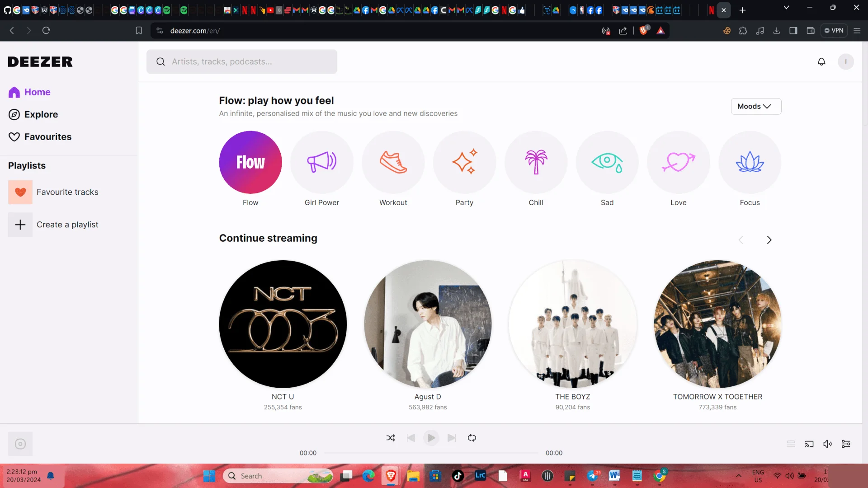Open the Explore section

[x=33, y=114]
